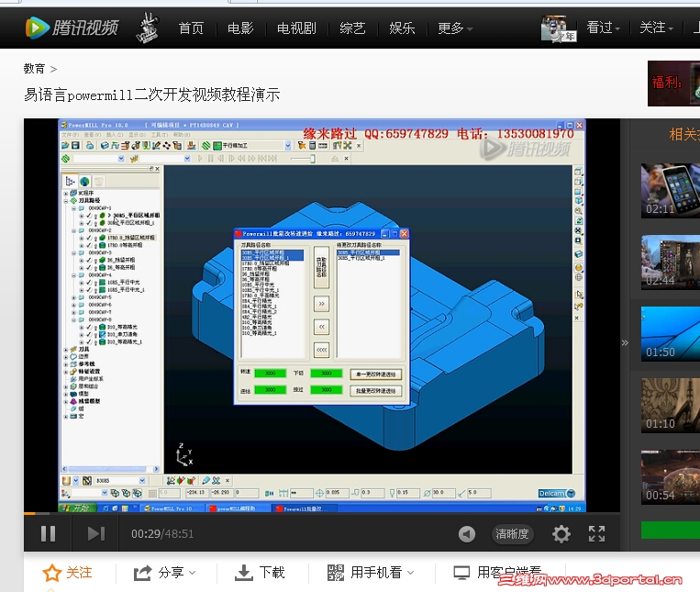Screen dimensions: 700x592
Task: Skip to the next video
Action: click(96, 533)
